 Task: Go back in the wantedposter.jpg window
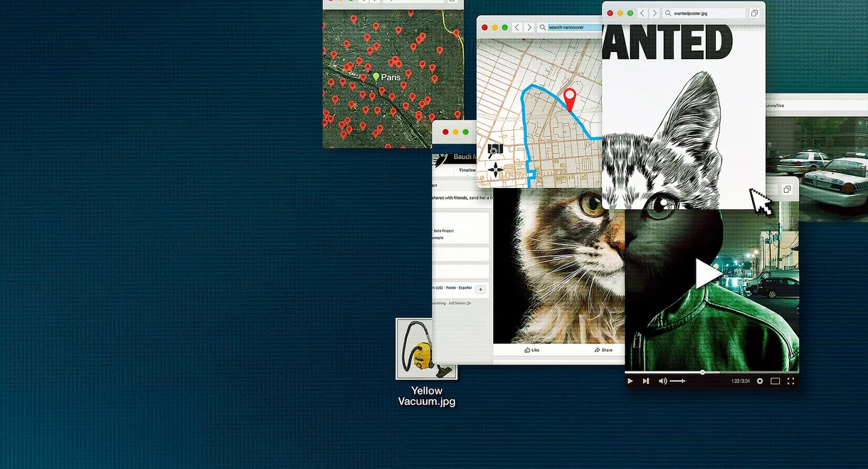[642, 13]
